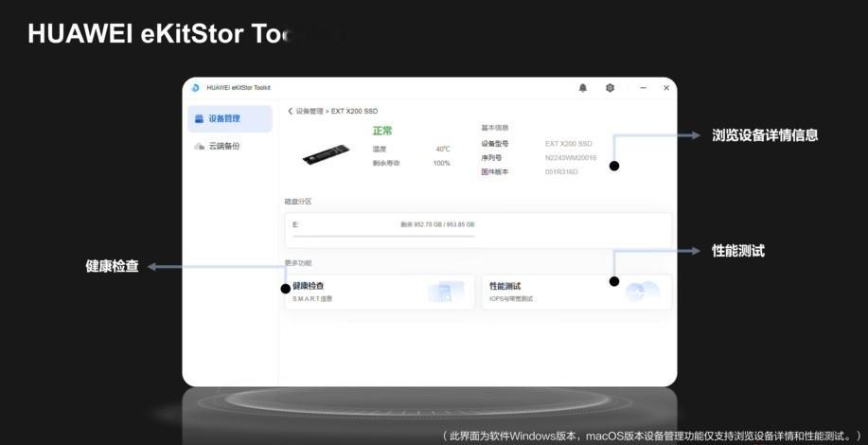Click the E: partition label
The width and height of the screenshot is (868, 445).
[x=295, y=224]
